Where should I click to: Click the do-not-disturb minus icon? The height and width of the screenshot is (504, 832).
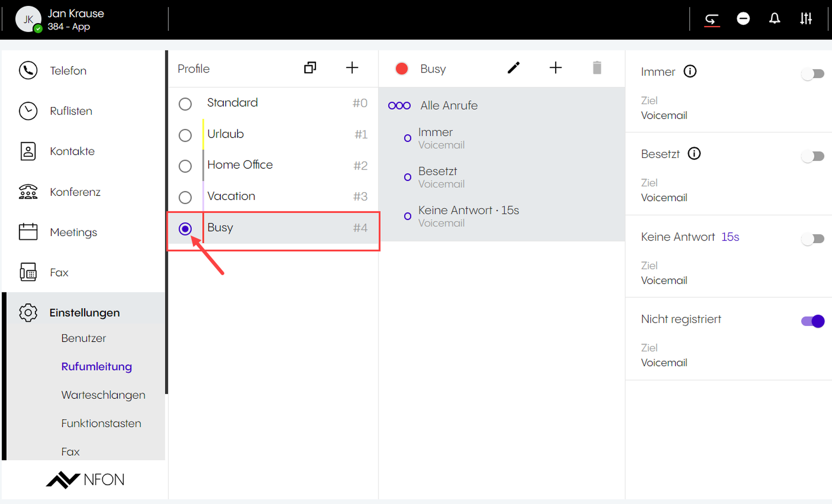pyautogui.click(x=743, y=19)
